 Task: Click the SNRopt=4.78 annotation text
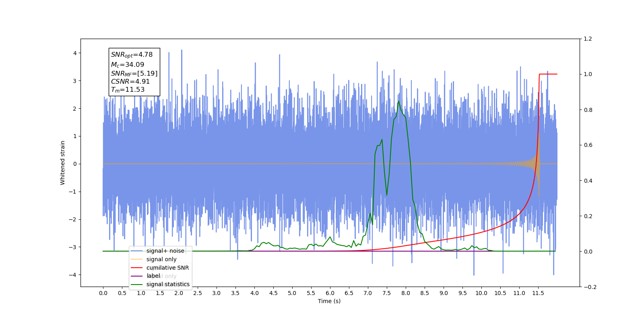(x=132, y=55)
